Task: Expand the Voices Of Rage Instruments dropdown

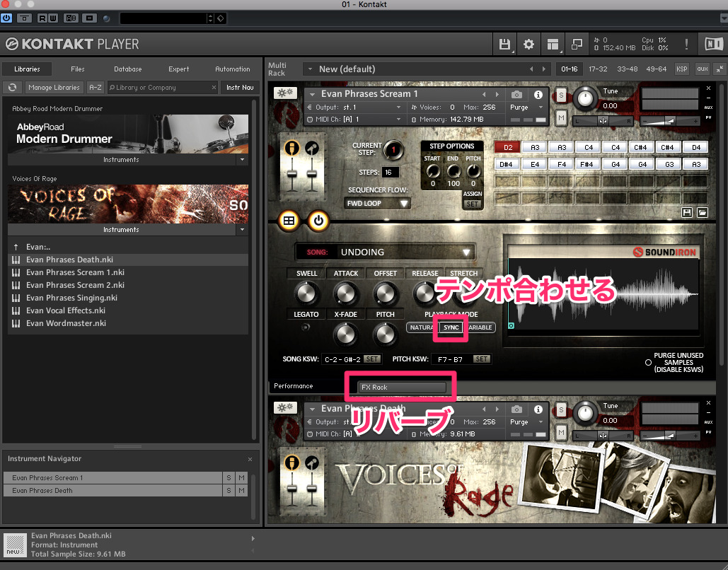Action: (x=243, y=230)
